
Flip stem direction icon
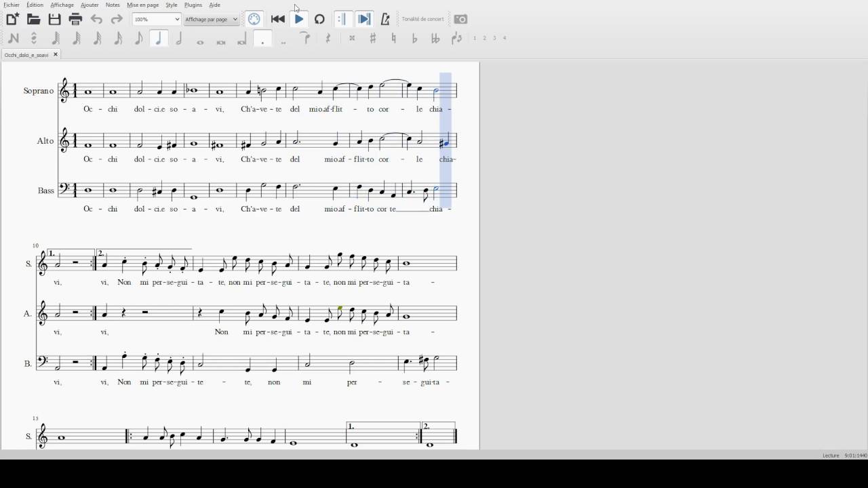pos(457,39)
